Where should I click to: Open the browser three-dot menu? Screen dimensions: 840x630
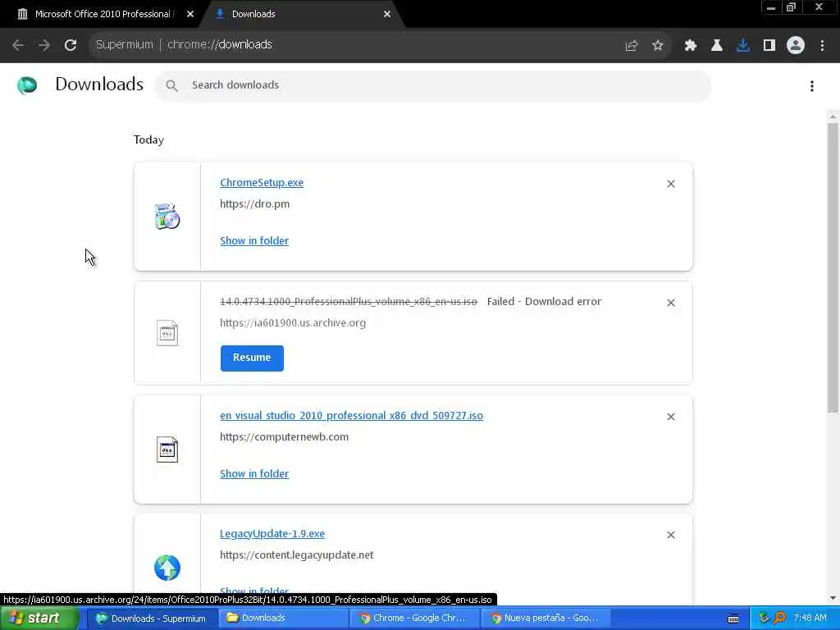coord(822,46)
